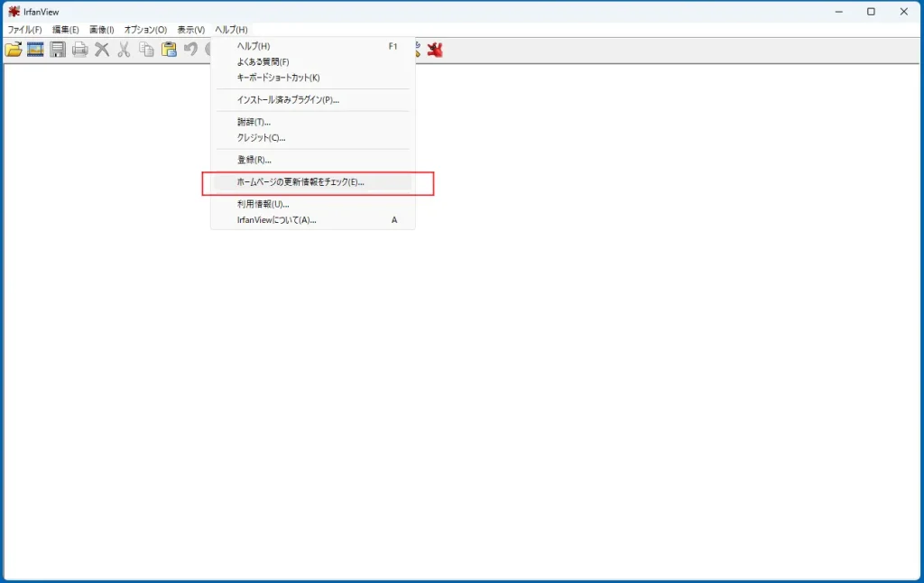Select よくある質問(F) entry
The image size is (924, 583).
[x=313, y=62]
